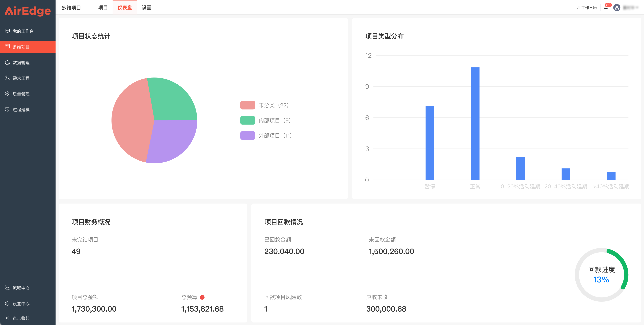Click the 总预算 value 1,153,821.68
Image resolution: width=644 pixels, height=325 pixels.
click(202, 309)
